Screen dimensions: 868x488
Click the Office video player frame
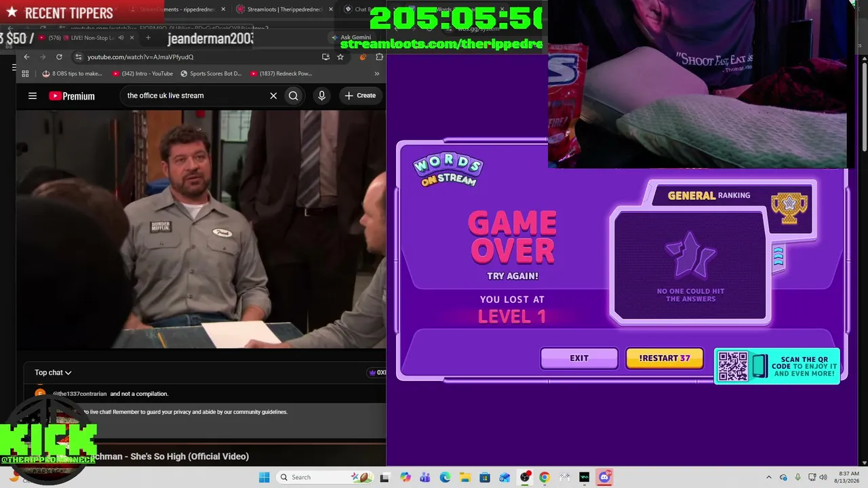(201, 229)
